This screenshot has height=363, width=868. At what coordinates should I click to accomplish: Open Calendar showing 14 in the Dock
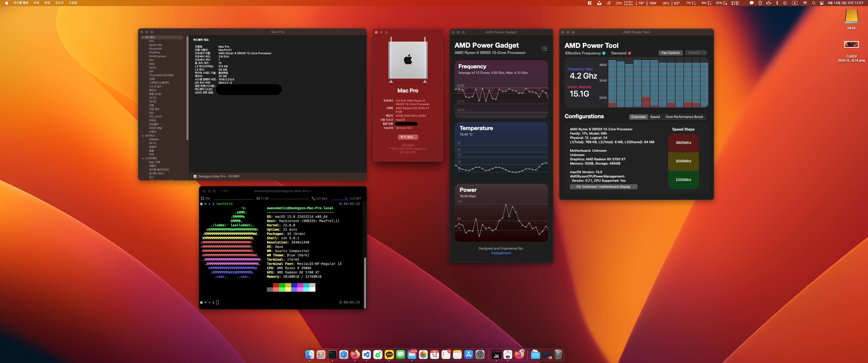(x=435, y=354)
